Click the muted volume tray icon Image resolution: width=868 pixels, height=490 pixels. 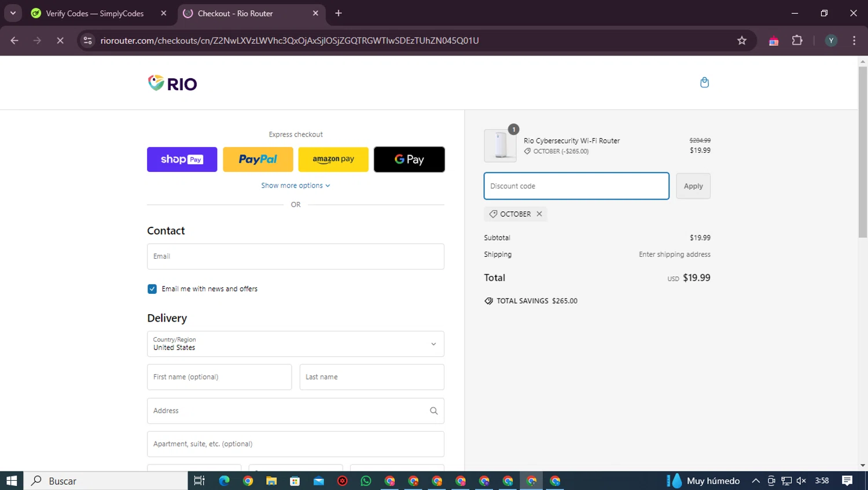coord(801,481)
